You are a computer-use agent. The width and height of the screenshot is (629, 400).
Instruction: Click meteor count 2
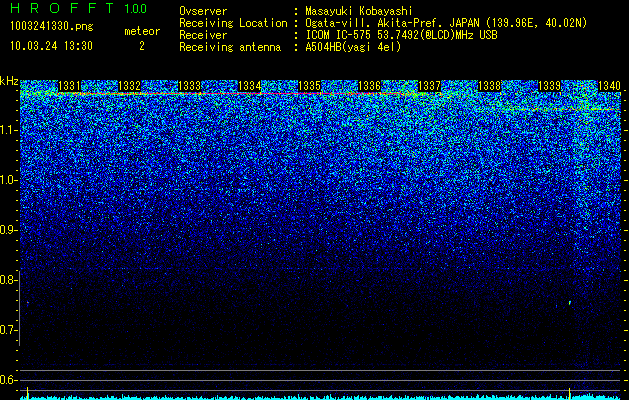coord(142,46)
